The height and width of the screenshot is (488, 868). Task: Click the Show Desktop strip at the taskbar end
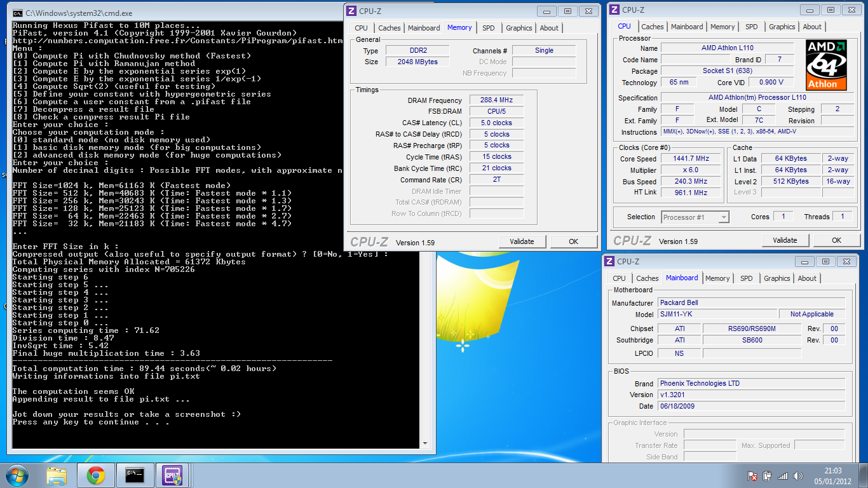864,475
